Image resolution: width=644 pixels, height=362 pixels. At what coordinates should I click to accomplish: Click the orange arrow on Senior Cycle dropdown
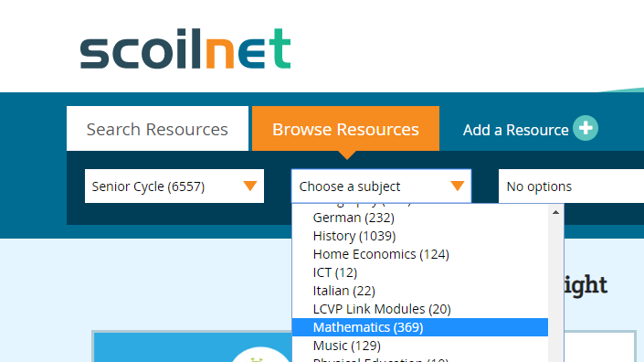click(x=249, y=186)
